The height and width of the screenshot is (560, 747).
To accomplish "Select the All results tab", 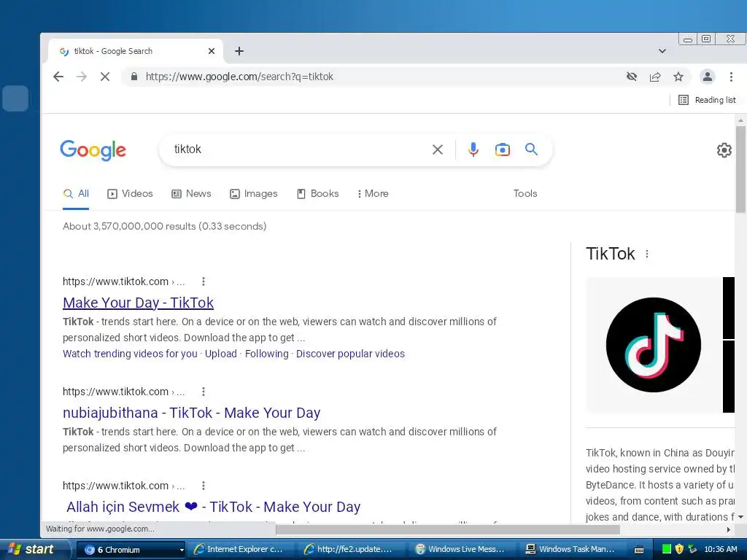I will click(x=76, y=194).
